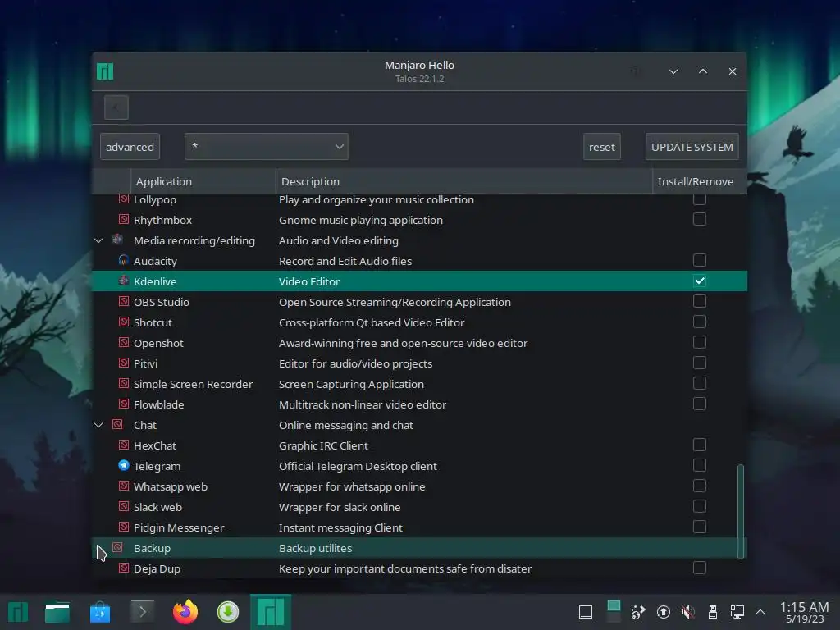
Task: Collapse the Chat category
Action: [x=98, y=425]
